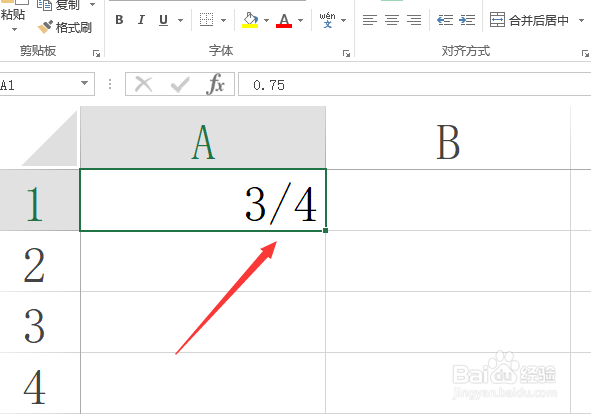591x414 pixels.
Task: Open font color dropdown arrow
Action: tap(300, 20)
